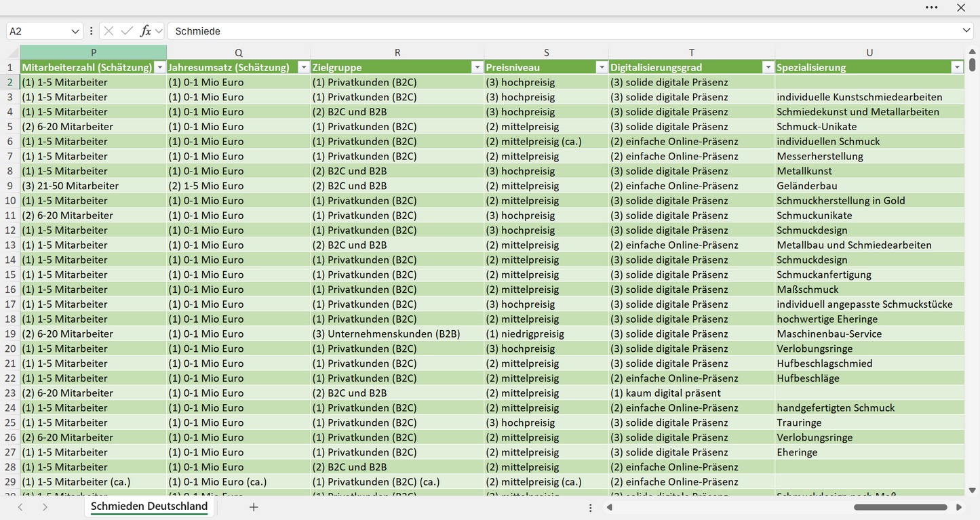The height and width of the screenshot is (520, 980).
Task: Select cell 'Schmuckherstellung in Gold'
Action: (x=869, y=201)
